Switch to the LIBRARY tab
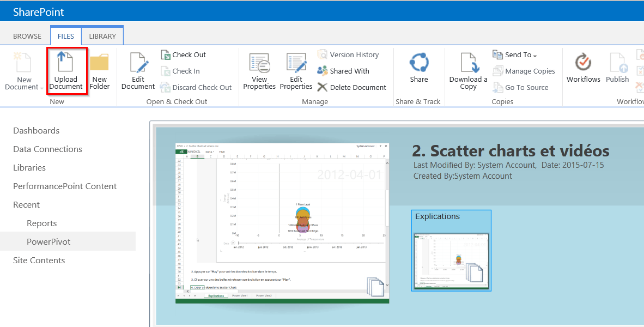Viewport: 644px width, 327px height. tap(102, 36)
